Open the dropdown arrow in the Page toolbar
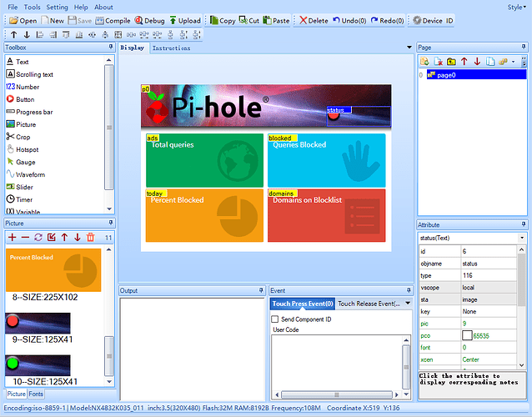The image size is (532, 417). (x=513, y=62)
